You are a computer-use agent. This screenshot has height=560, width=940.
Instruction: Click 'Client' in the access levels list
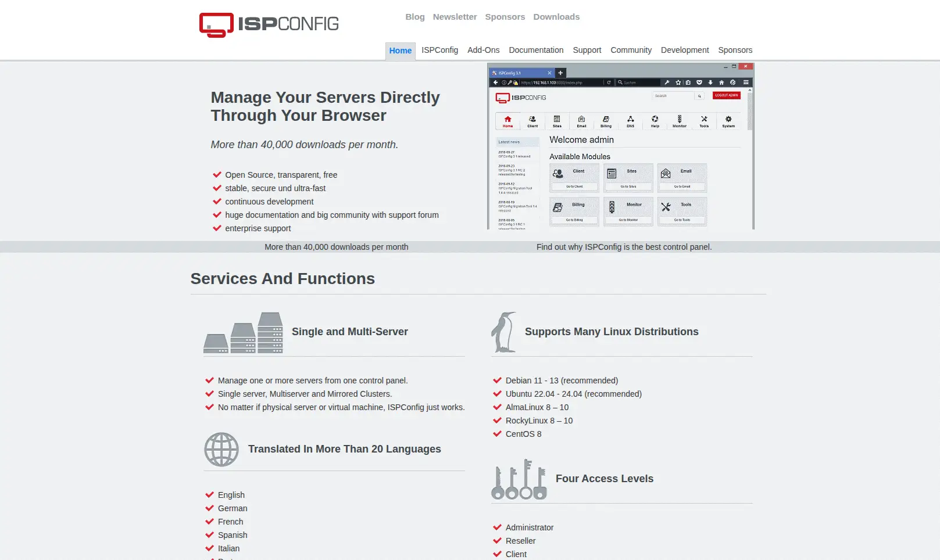click(x=516, y=554)
